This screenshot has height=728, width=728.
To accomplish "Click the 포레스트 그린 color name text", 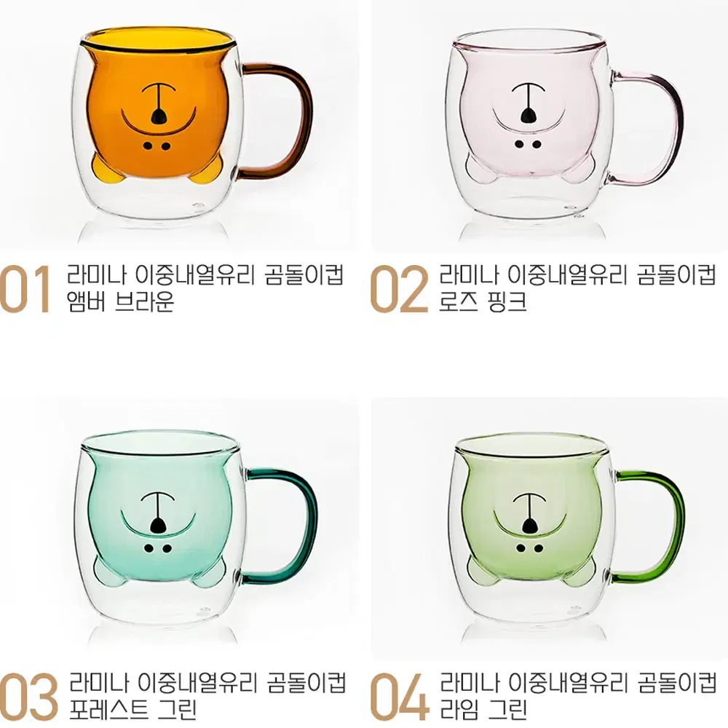I will point(133,710).
